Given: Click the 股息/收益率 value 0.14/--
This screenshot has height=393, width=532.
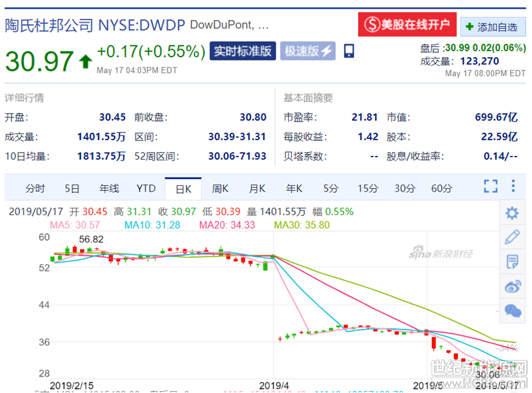Looking at the screenshot, I should (500, 157).
